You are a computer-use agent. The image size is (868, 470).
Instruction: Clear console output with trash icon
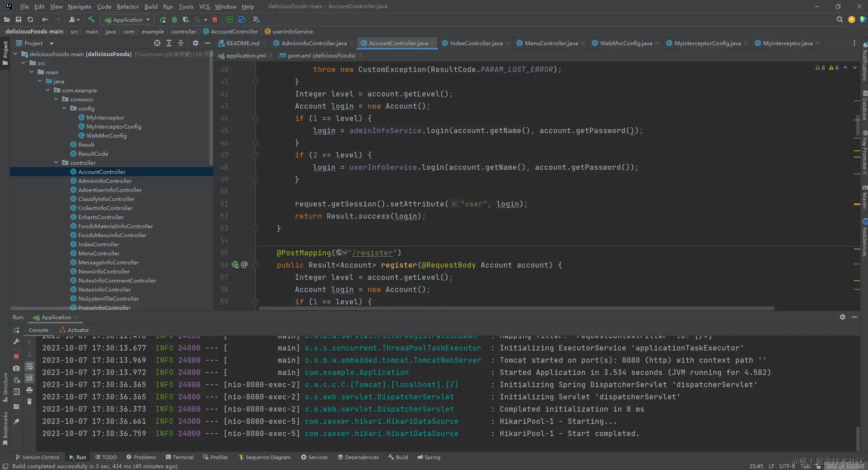point(29,402)
